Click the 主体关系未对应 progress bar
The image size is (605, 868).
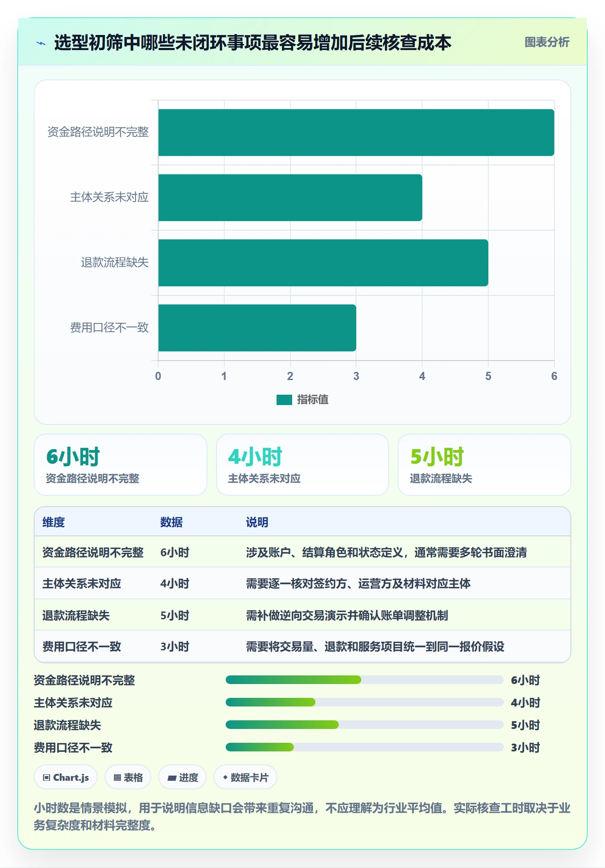pyautogui.click(x=364, y=702)
